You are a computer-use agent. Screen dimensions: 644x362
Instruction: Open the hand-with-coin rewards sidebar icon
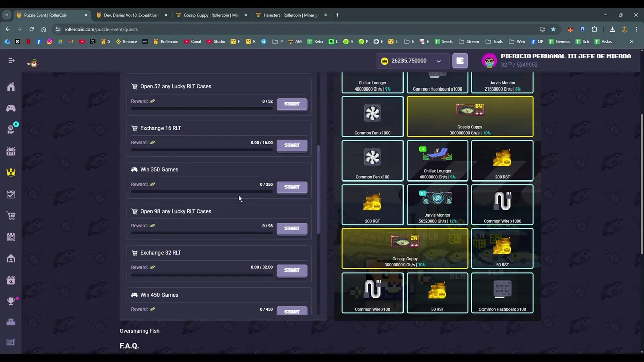(x=11, y=129)
